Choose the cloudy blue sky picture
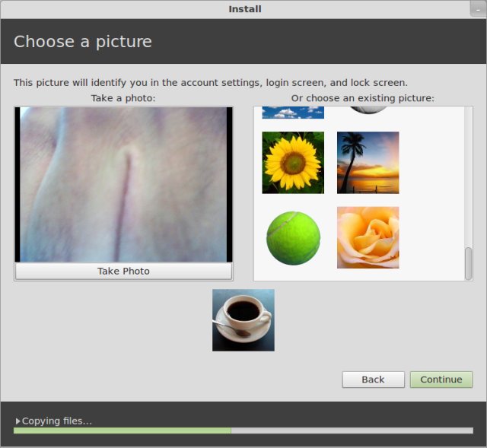Viewport: 487px width, 448px height. point(293,113)
